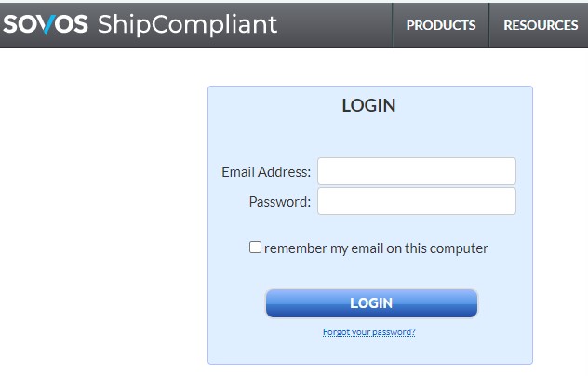Submit with the blue LOGIN button
The image size is (588, 376).
click(x=371, y=303)
